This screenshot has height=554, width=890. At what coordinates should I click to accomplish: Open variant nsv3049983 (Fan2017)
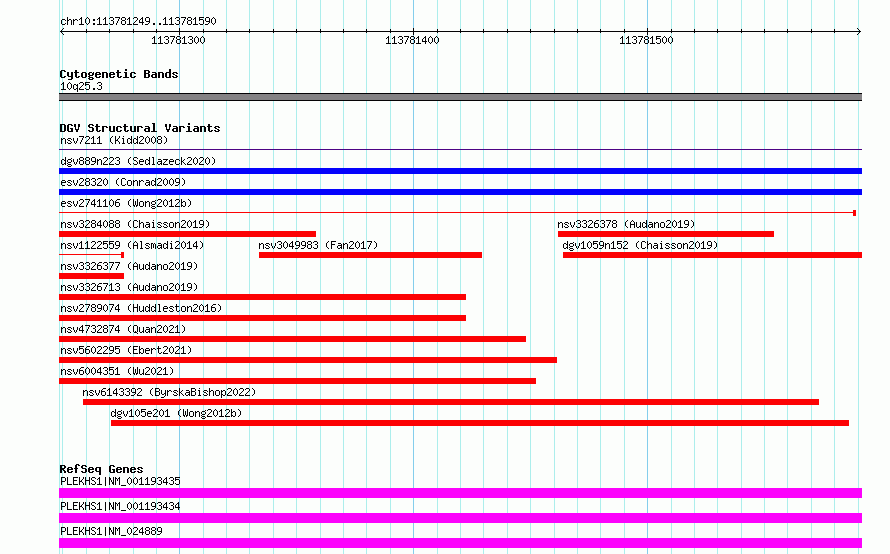click(318, 245)
